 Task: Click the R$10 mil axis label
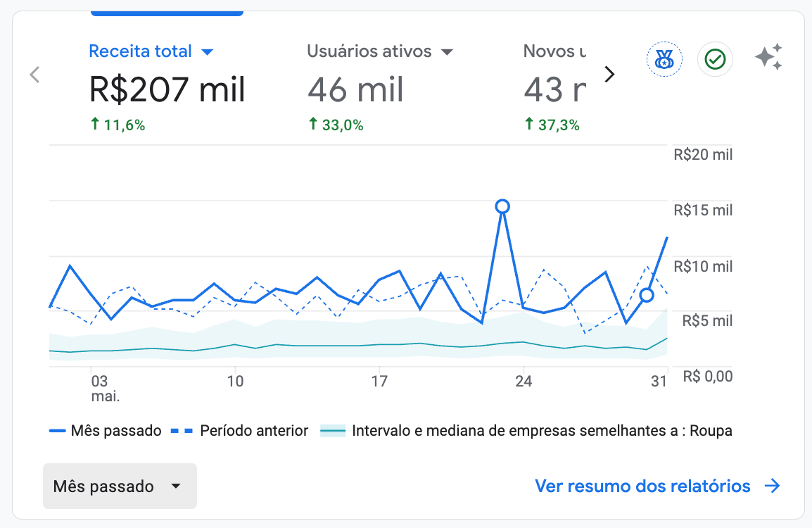[x=703, y=266]
